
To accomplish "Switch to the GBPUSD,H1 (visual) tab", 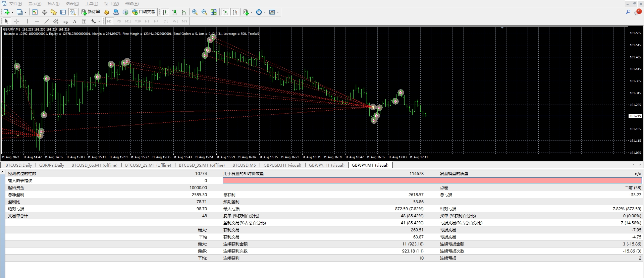I will (282, 165).
